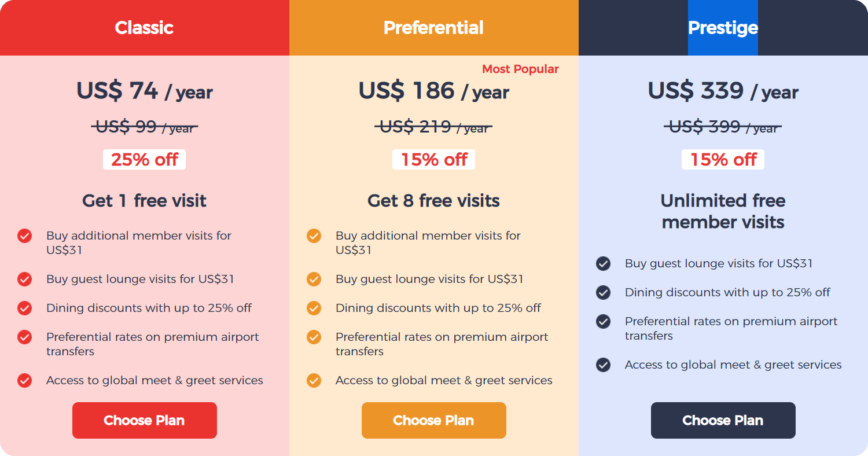Screen dimensions: 868x456
Task: Click the orange checkmark for Preferential meet & greet
Action: tap(314, 380)
